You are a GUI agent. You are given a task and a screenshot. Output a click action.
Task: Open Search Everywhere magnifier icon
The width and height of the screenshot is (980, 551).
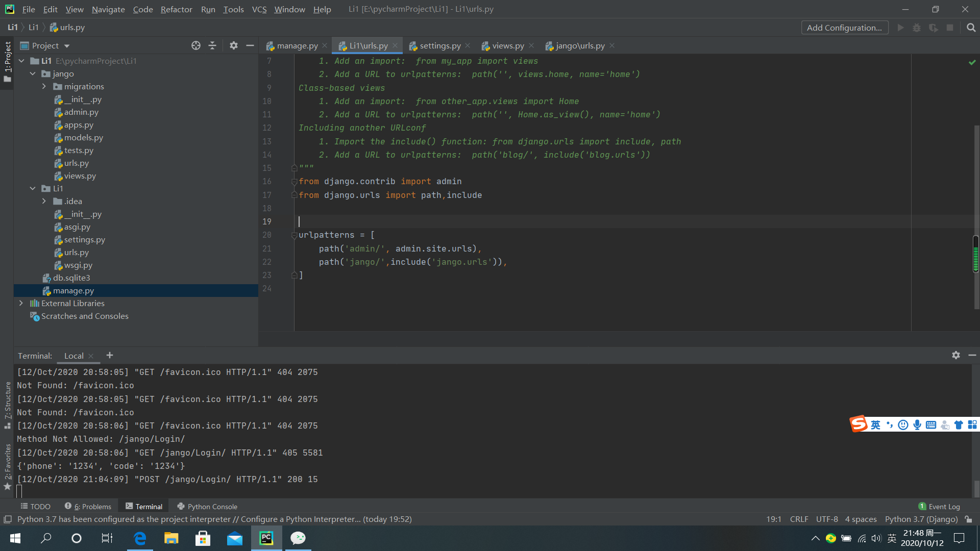(x=971, y=28)
